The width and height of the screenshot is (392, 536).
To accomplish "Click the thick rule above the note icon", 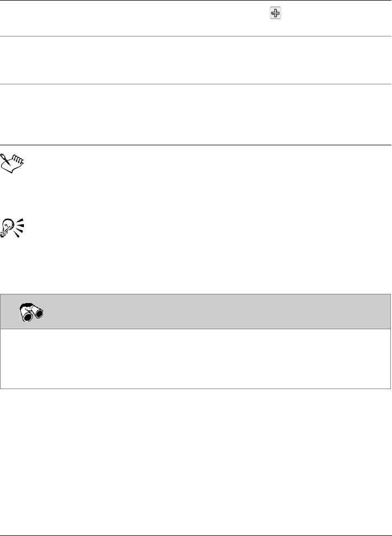I will [x=196, y=145].
